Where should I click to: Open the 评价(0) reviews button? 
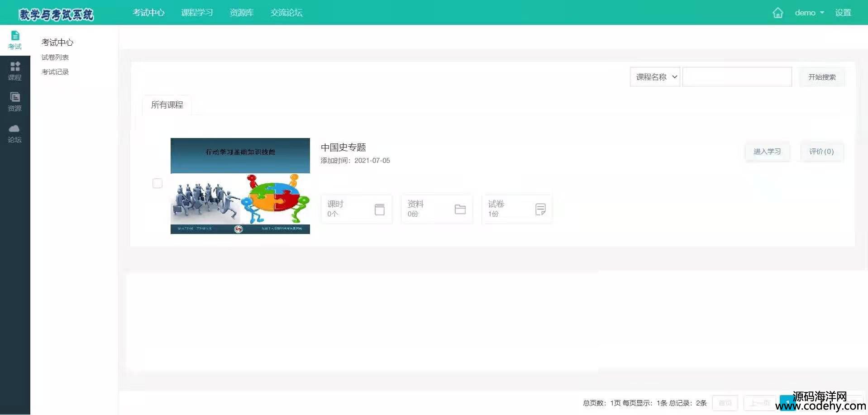click(x=821, y=152)
